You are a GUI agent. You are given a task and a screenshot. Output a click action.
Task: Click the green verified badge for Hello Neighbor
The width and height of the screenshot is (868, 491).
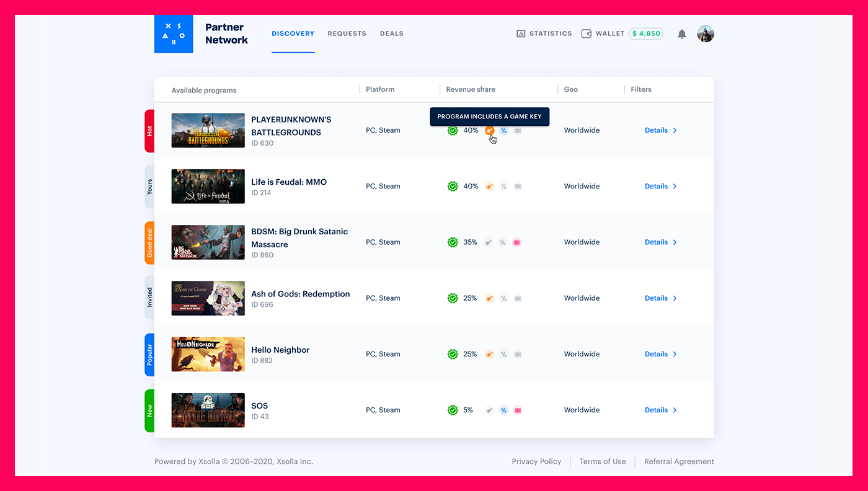(x=453, y=355)
